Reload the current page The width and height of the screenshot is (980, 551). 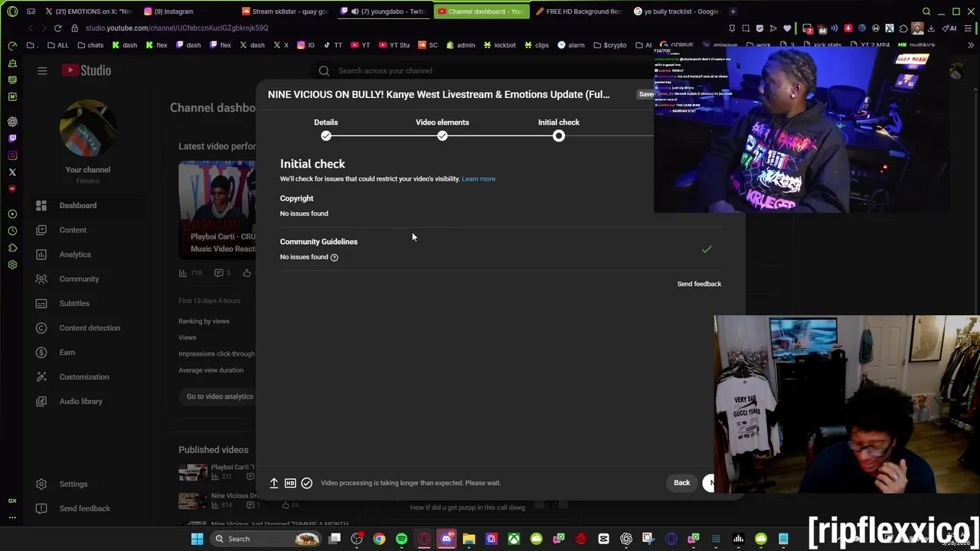pyautogui.click(x=57, y=28)
